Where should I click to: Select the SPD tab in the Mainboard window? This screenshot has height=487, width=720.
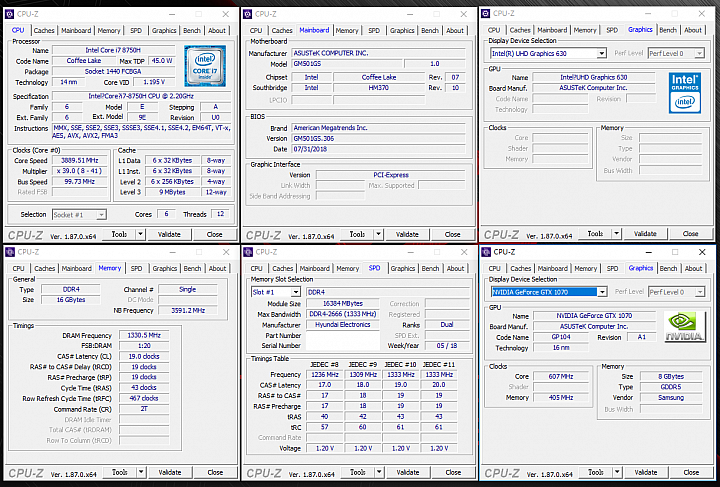pyautogui.click(x=374, y=31)
